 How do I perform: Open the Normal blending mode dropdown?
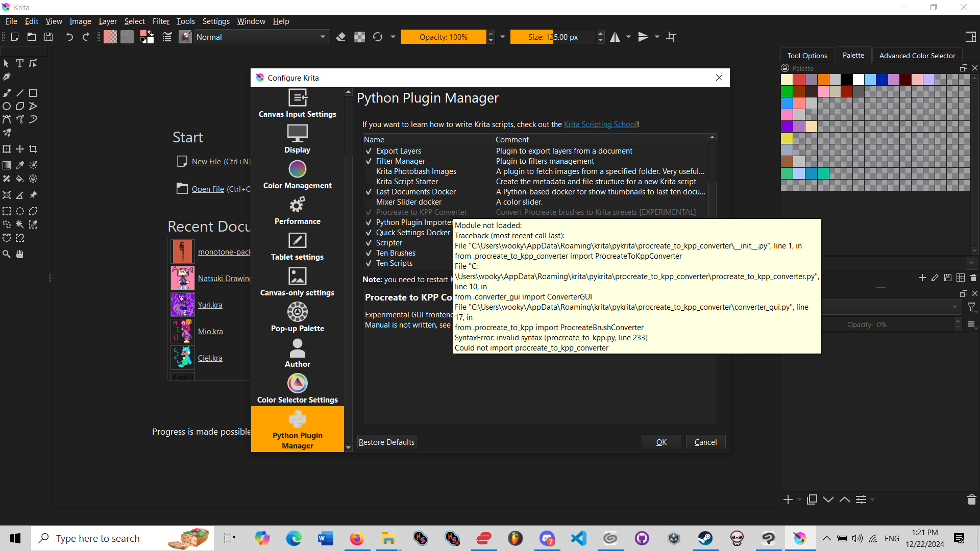point(261,37)
